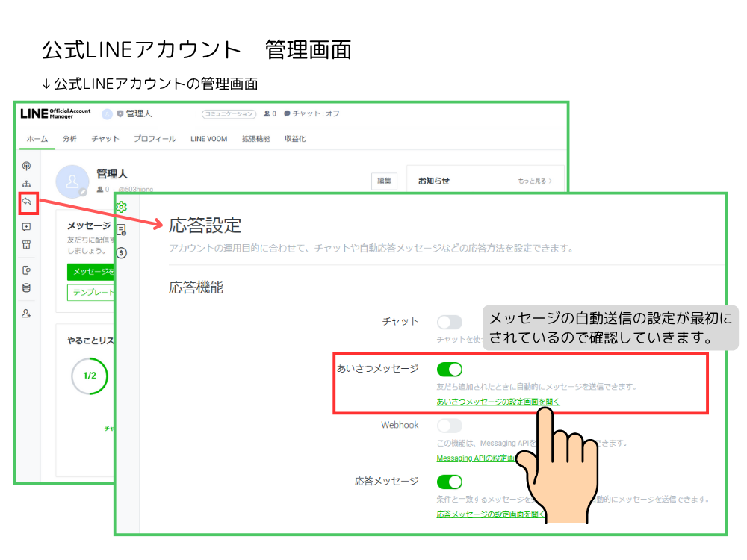Open 応答メッセージの設定画面を開く link
This screenshot has height=560, width=747.
coord(491,514)
